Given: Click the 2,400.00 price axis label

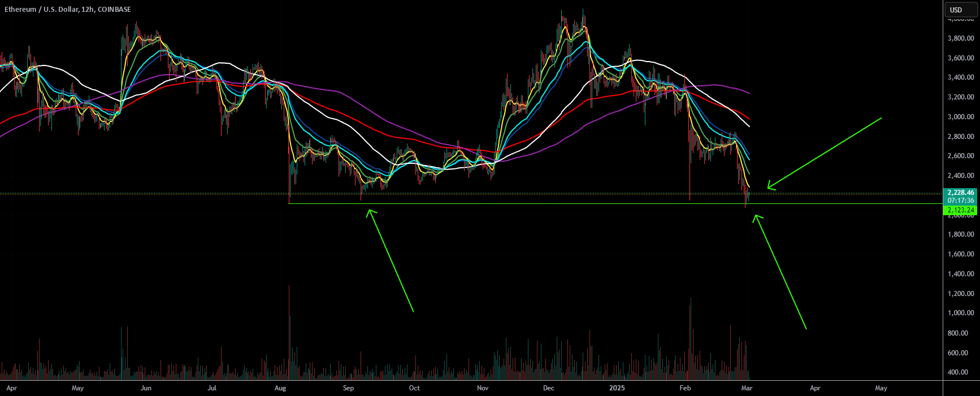Looking at the screenshot, I should tap(961, 176).
